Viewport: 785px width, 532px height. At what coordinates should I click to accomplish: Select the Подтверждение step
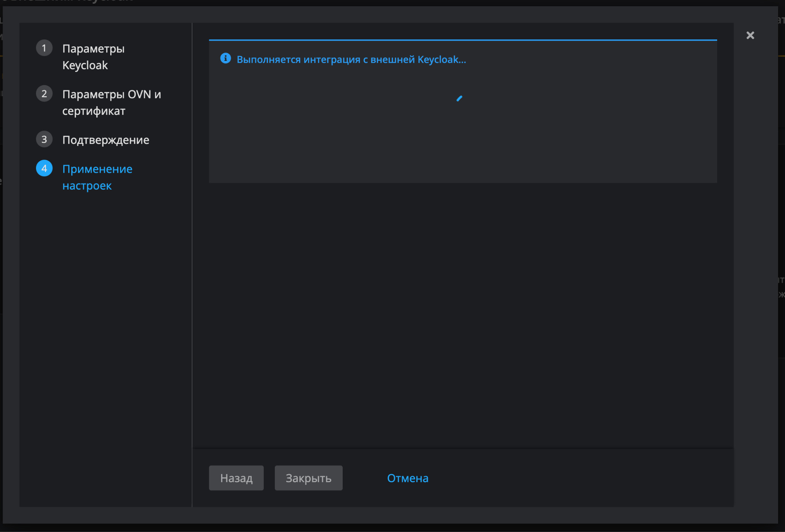click(105, 140)
